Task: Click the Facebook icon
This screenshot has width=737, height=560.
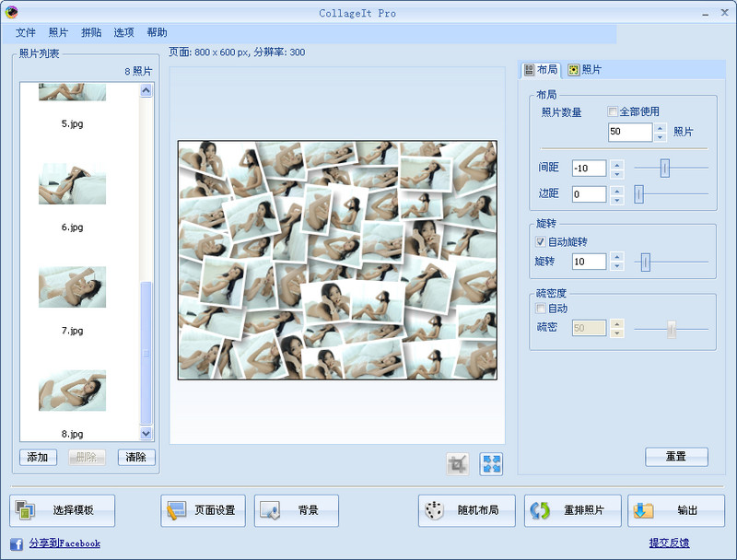Action: [x=17, y=544]
